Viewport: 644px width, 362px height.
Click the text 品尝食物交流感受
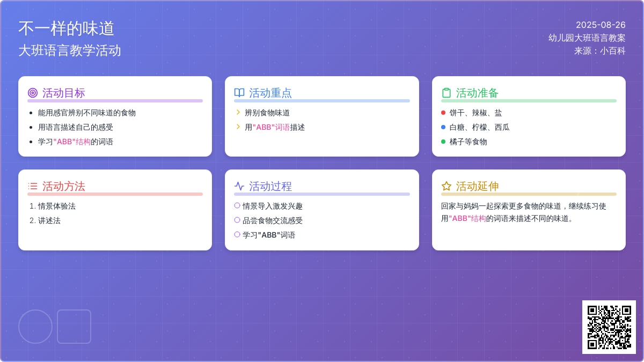[x=273, y=220]
